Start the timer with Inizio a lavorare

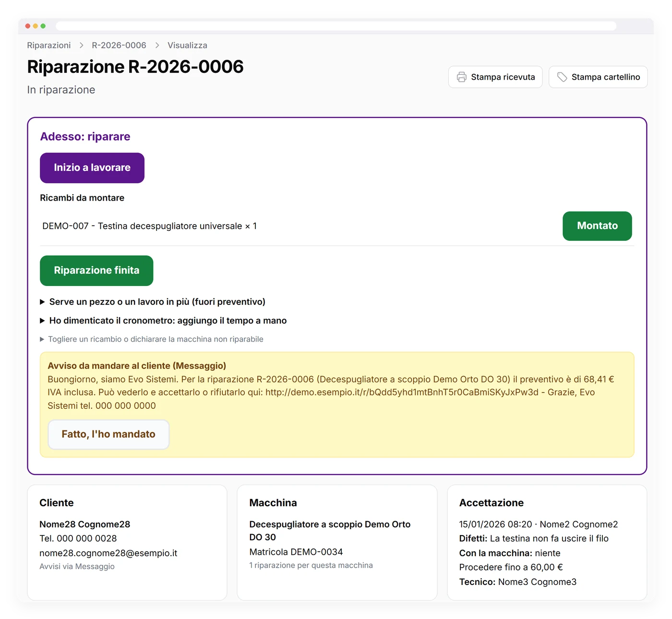click(x=92, y=167)
